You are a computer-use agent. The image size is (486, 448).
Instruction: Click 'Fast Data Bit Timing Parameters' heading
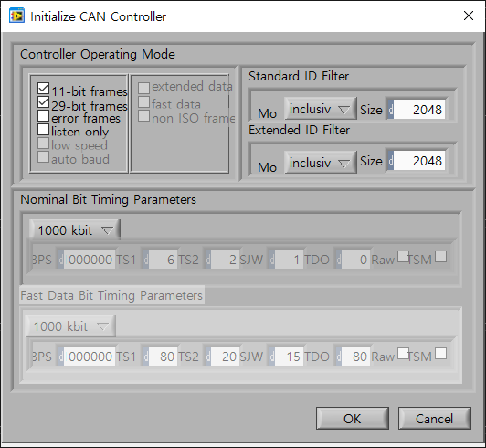111,295
